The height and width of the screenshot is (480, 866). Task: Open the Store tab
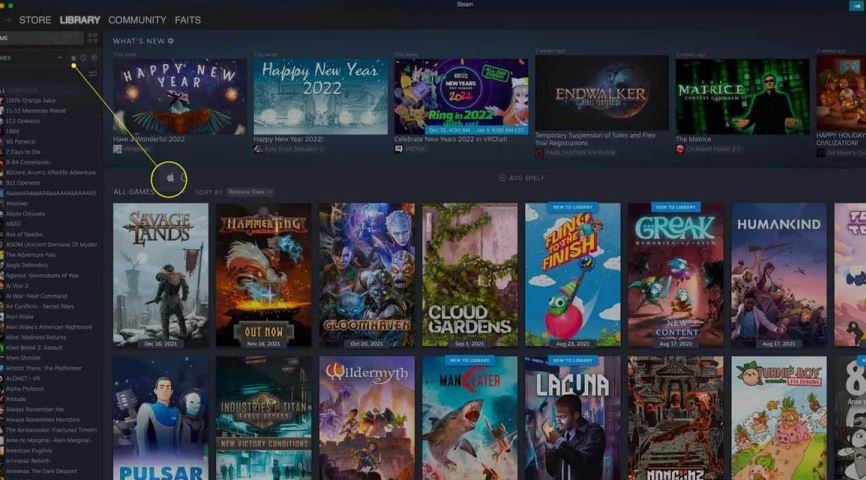35,20
